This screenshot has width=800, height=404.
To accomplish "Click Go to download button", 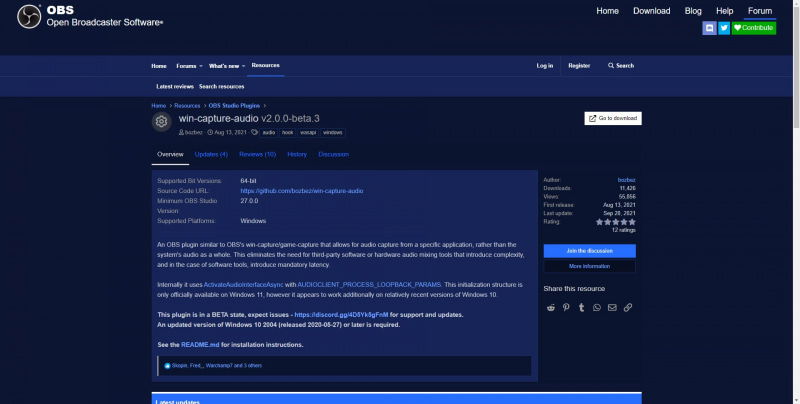I will pyautogui.click(x=613, y=118).
